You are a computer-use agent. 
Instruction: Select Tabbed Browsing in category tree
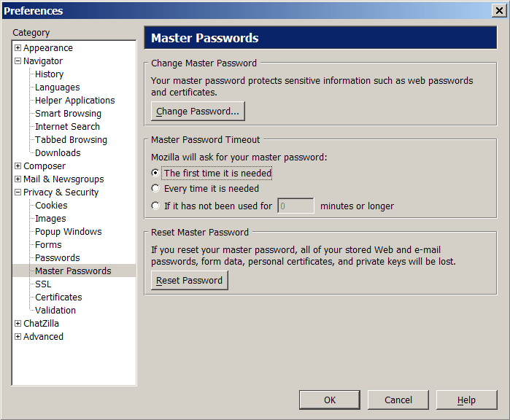(71, 140)
